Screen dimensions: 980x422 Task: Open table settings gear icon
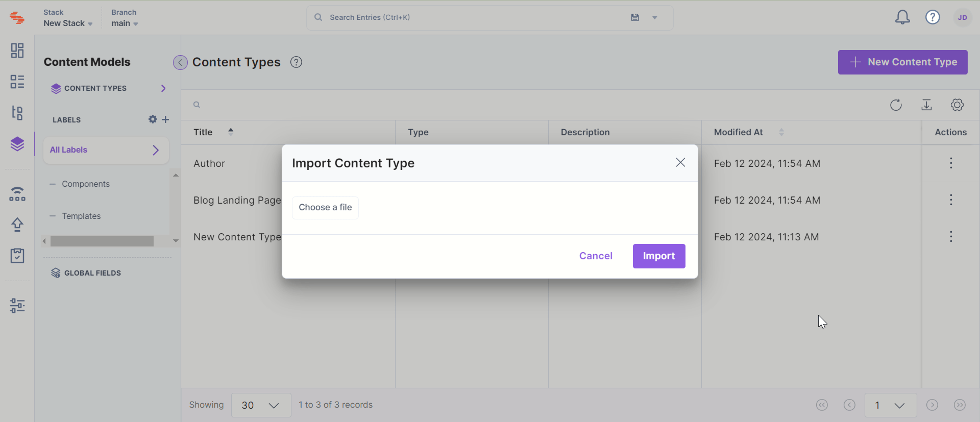click(x=957, y=105)
